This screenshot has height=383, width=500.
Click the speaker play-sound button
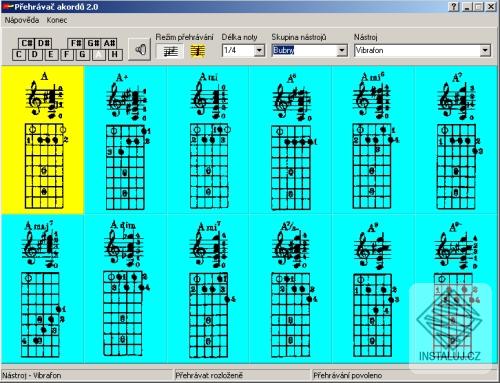[140, 50]
